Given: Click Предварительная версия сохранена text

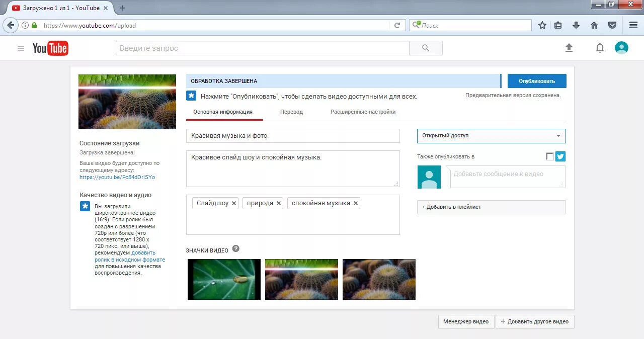Looking at the screenshot, I should click(x=513, y=95).
